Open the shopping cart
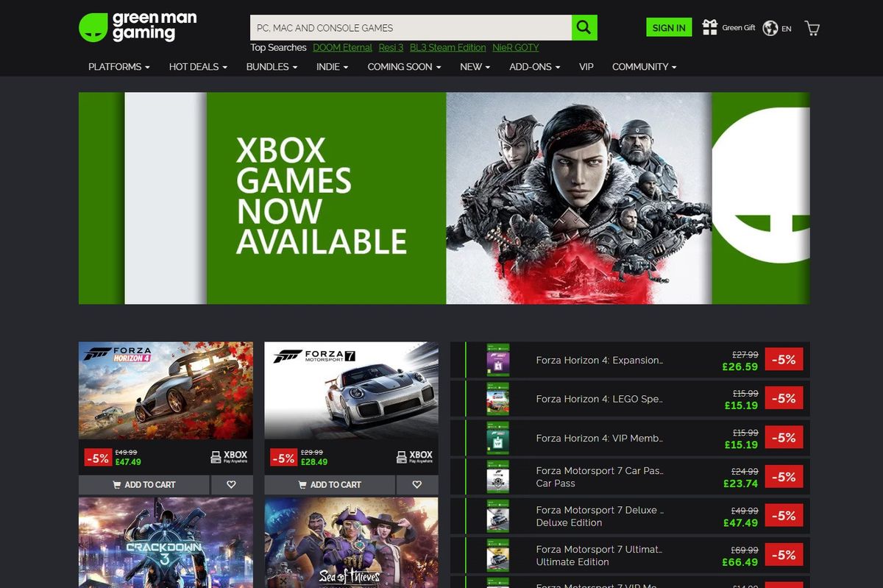This screenshot has height=588, width=883. click(x=812, y=28)
